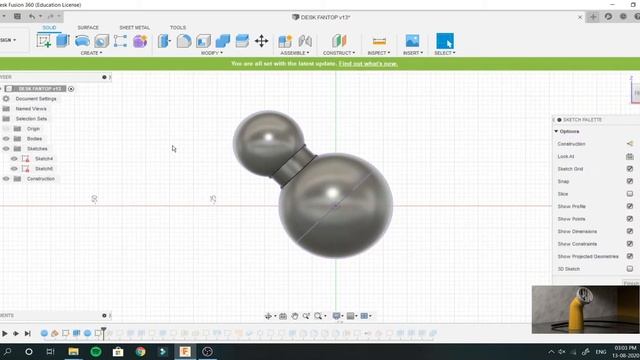Click the Construction line icon in Sketch Palette
Image resolution: width=640 pixels, height=360 pixels.
pos(629,144)
